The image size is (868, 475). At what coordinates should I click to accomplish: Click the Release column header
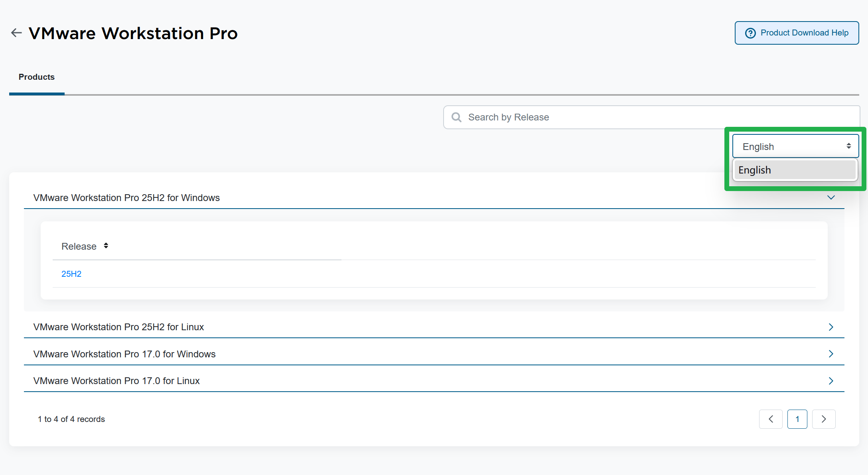click(79, 246)
